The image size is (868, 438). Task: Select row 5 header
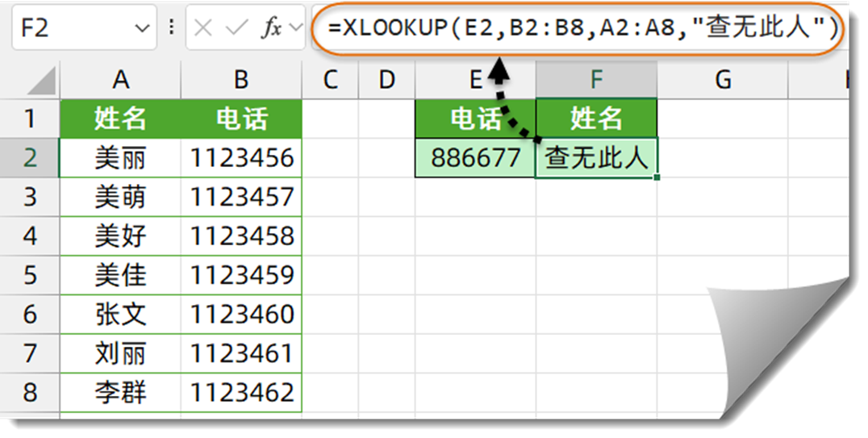pyautogui.click(x=30, y=275)
